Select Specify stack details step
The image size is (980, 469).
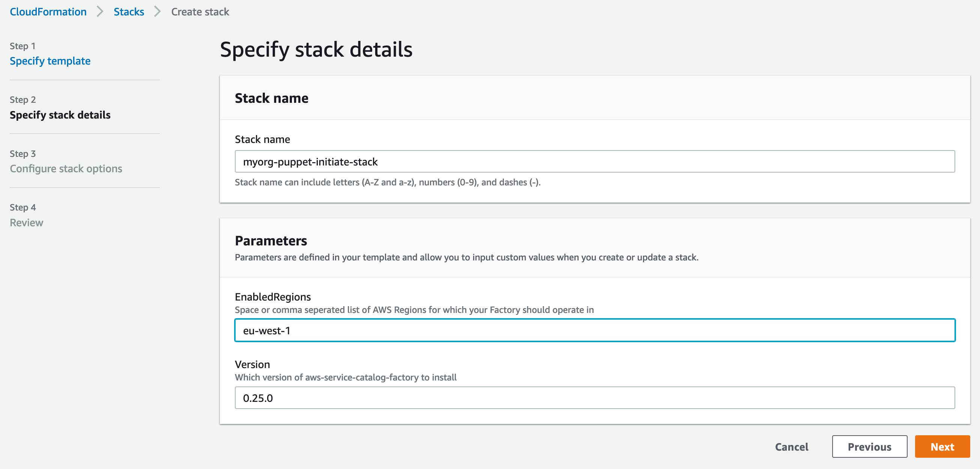coord(60,115)
